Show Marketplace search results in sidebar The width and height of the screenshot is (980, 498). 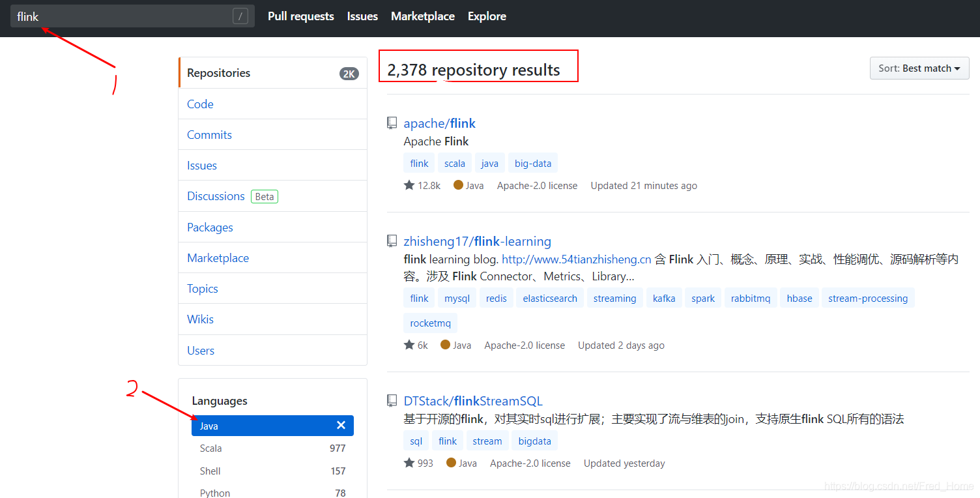[x=272, y=257]
